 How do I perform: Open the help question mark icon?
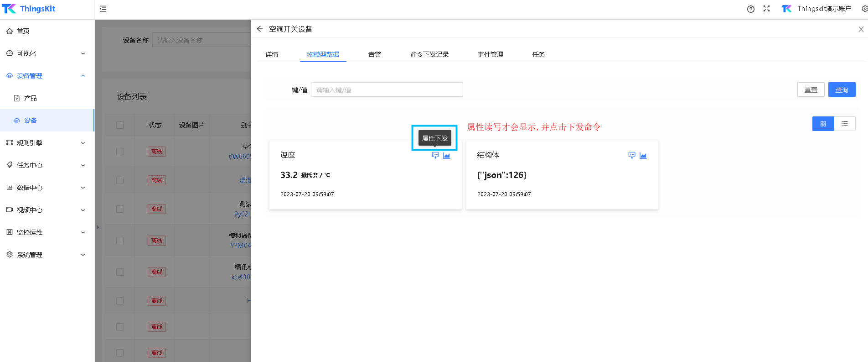click(x=751, y=9)
